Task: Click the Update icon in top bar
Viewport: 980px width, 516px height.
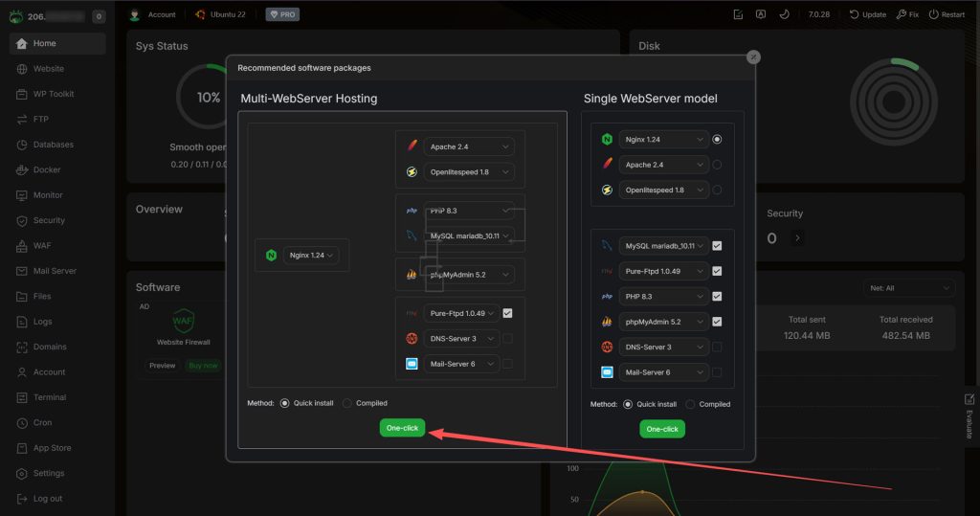Action: tap(854, 14)
